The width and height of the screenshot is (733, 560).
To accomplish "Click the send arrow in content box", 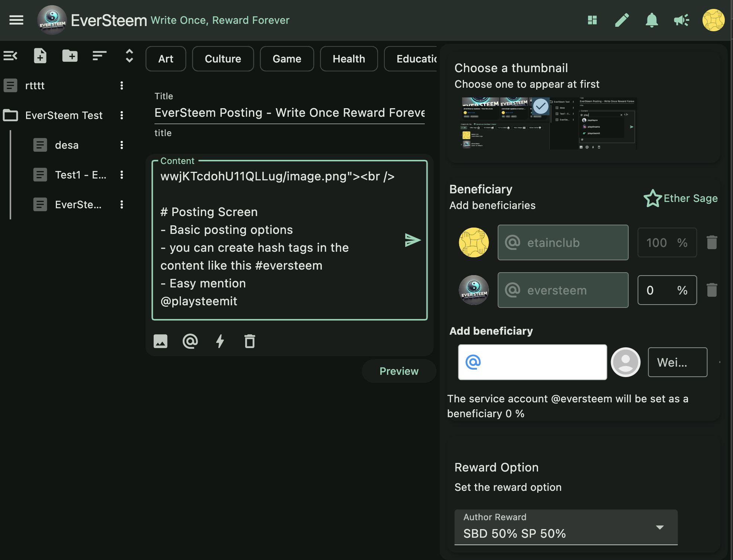I will [413, 240].
